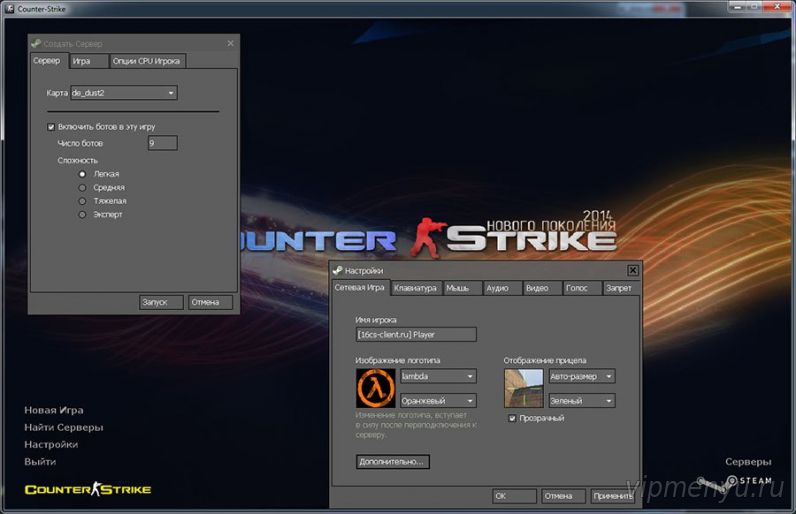Open the Сервер tab in Создать Сервер
The image size is (796, 514).
(49, 60)
